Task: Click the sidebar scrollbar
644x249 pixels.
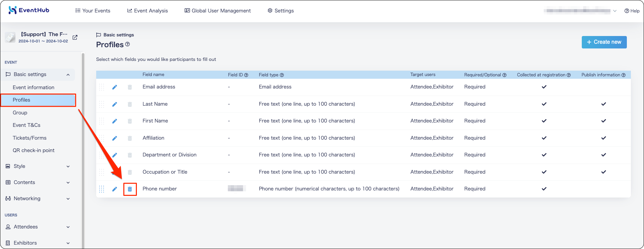Action: 83,150
